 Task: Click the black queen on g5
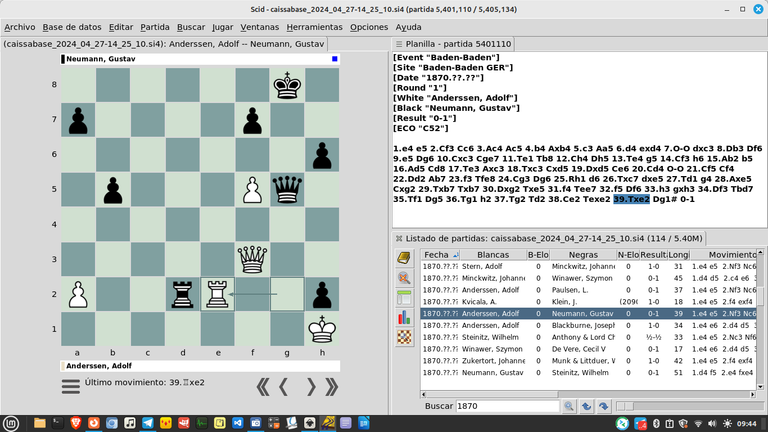point(287,189)
